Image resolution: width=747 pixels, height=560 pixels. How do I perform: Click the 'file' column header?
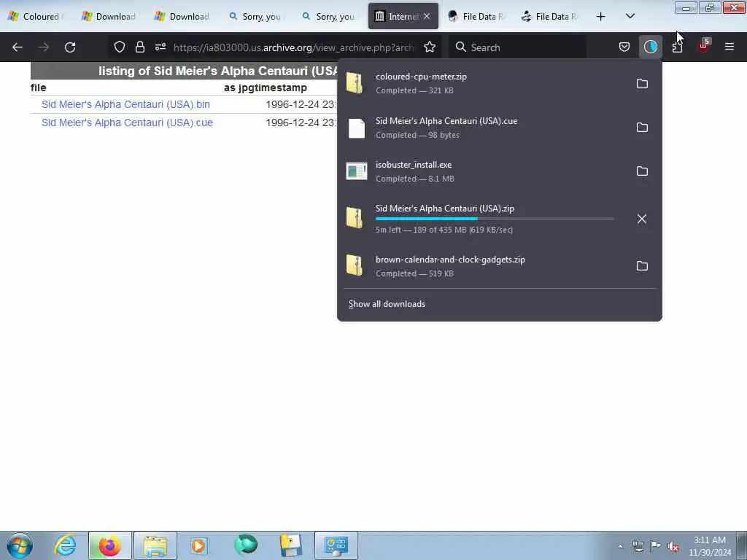39,87
